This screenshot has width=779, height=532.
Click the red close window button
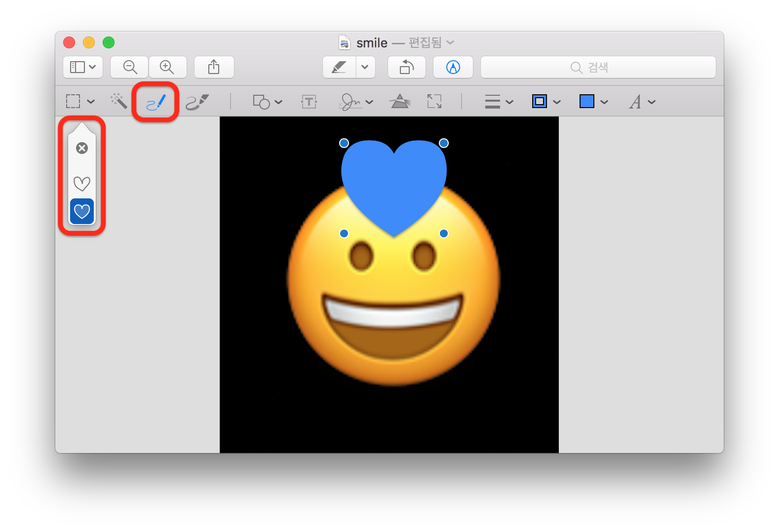pyautogui.click(x=69, y=42)
